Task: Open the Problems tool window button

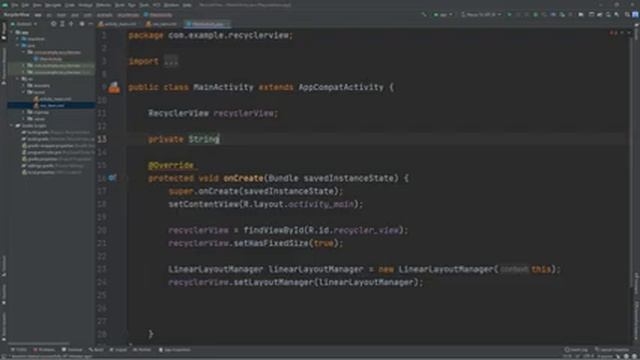Action: 44,350
